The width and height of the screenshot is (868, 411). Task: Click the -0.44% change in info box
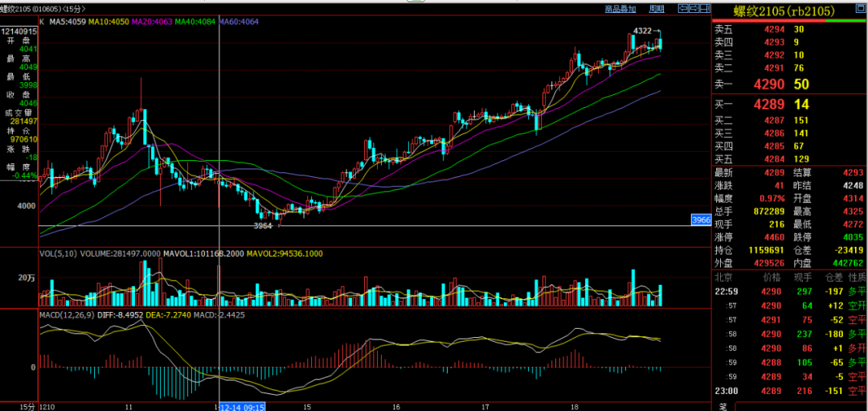point(23,175)
